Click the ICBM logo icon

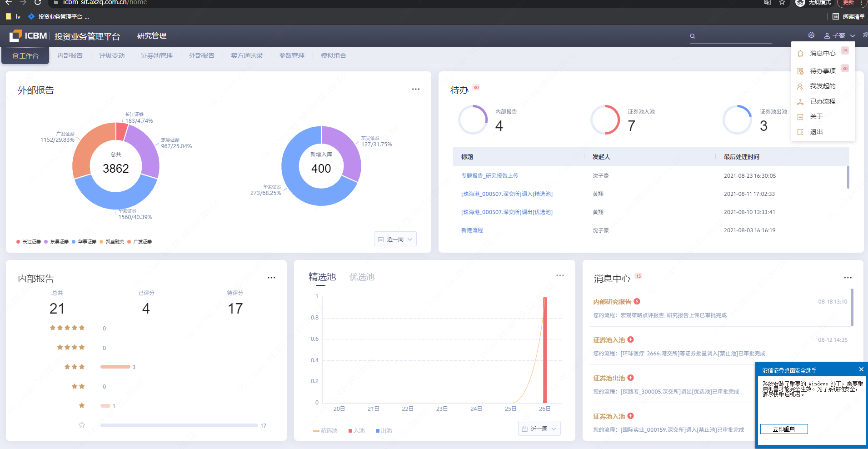click(16, 35)
